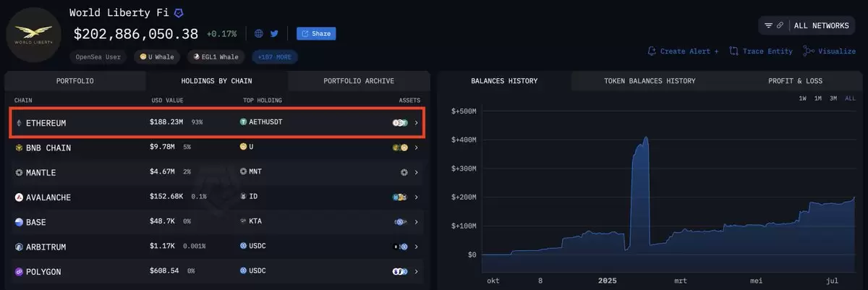
Task: Set chart range to ALL
Action: 850,98
